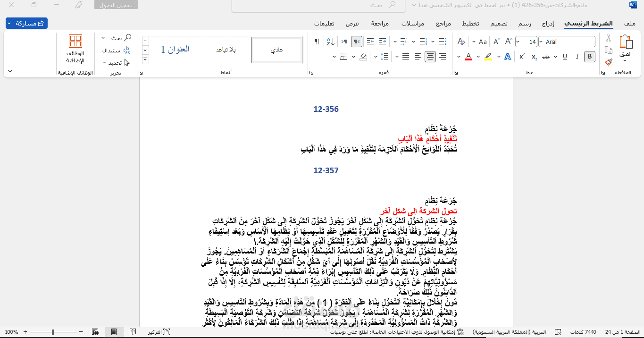Open the Layout (تخطيط) tab
This screenshot has height=338, width=644.
tap(470, 24)
